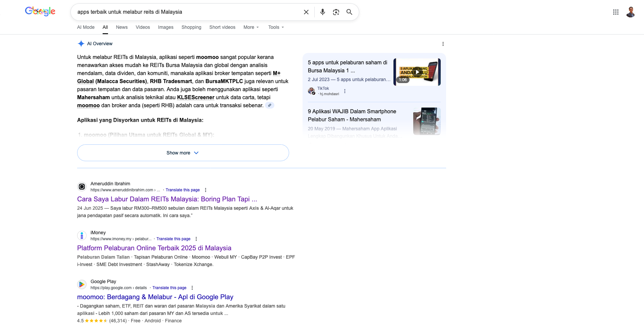Click the magnifying glass search button
Screen dimensions: 644x325
tap(349, 12)
